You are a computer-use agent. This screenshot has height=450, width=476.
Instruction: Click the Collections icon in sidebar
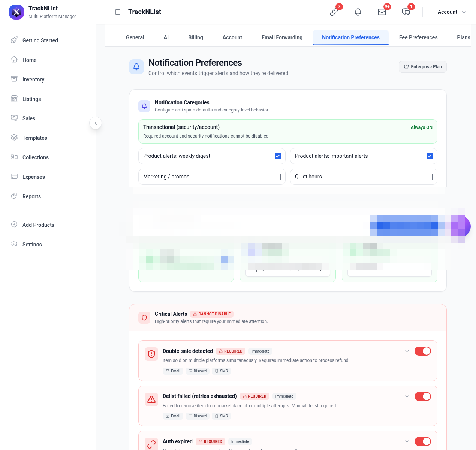coord(14,157)
